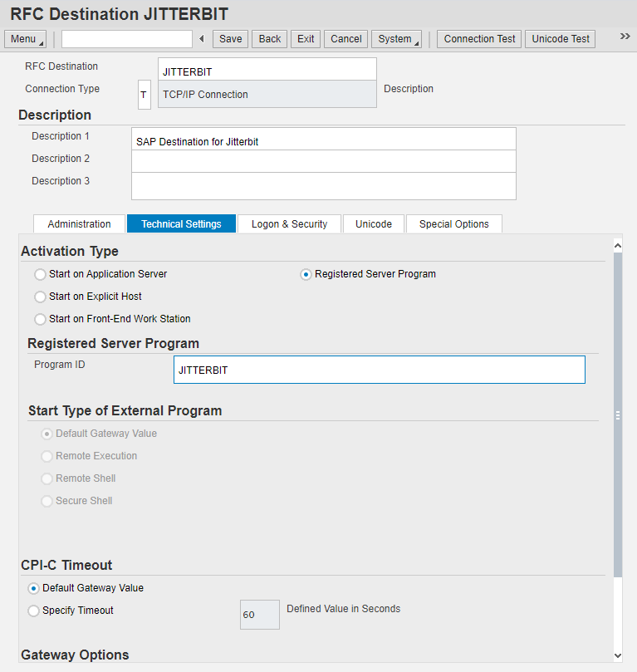Select Start on Explicit Host option
637x672 pixels.
(40, 297)
